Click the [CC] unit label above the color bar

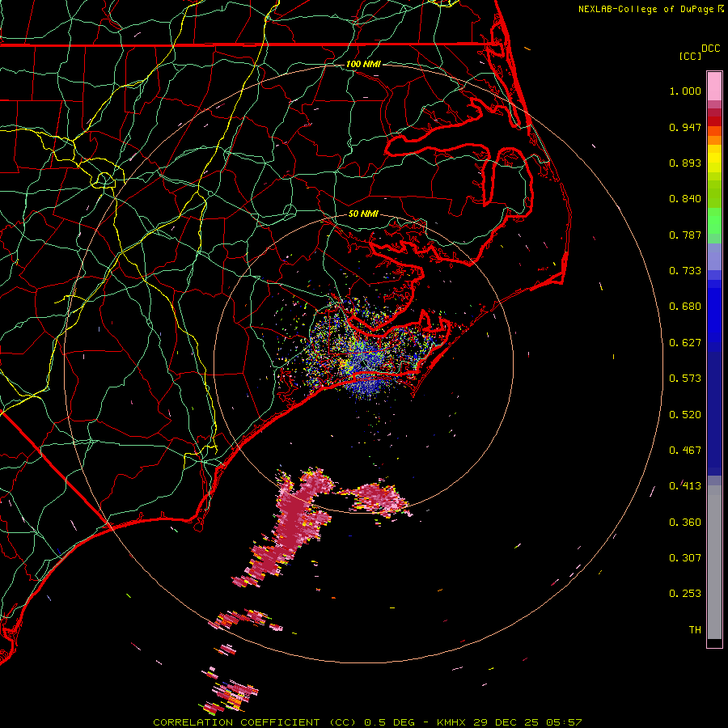tap(690, 56)
